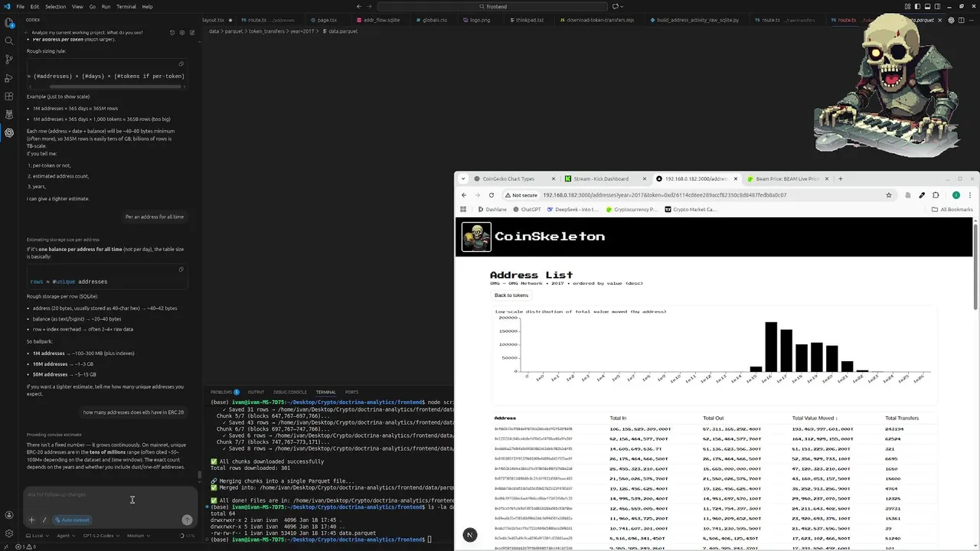Image resolution: width=980 pixels, height=551 pixels.
Task: Open the Run and Debug view
Action: coord(8,78)
